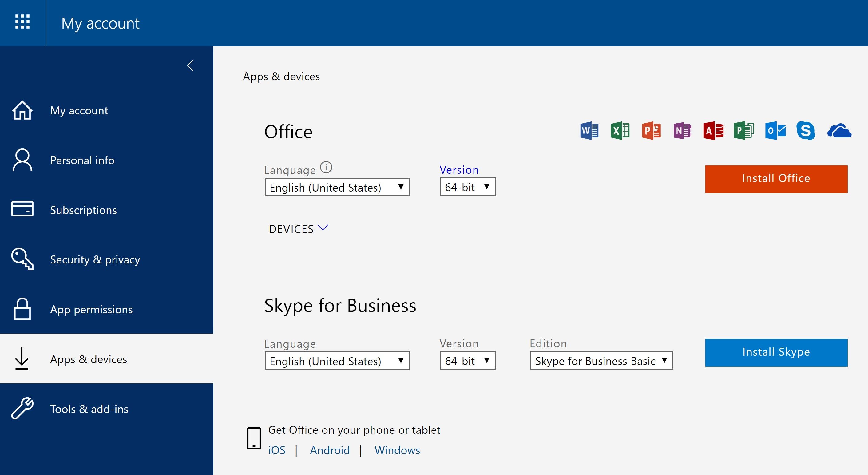
Task: Open Skype Version 64-bit dropdown
Action: (x=468, y=360)
